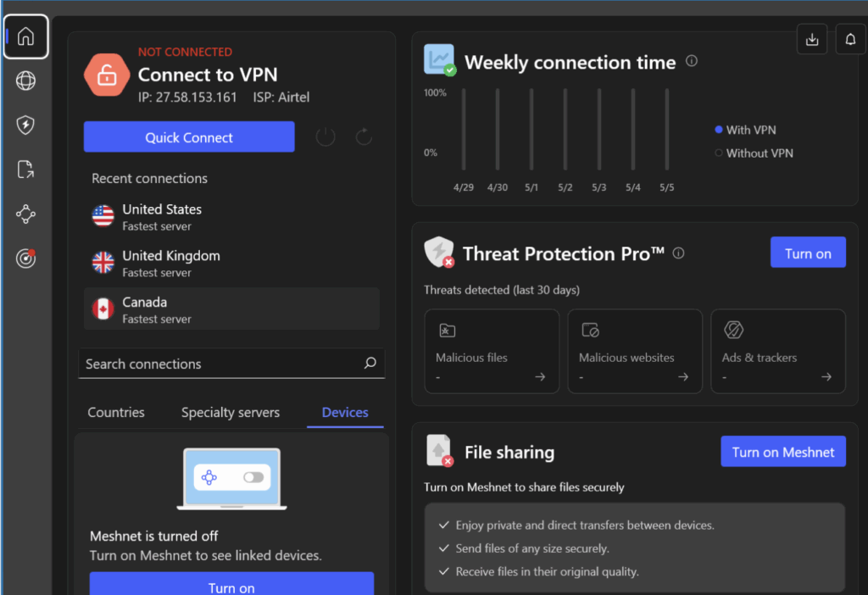Open the globe VPN servers sidebar icon
The width and height of the screenshot is (868, 595).
[25, 81]
